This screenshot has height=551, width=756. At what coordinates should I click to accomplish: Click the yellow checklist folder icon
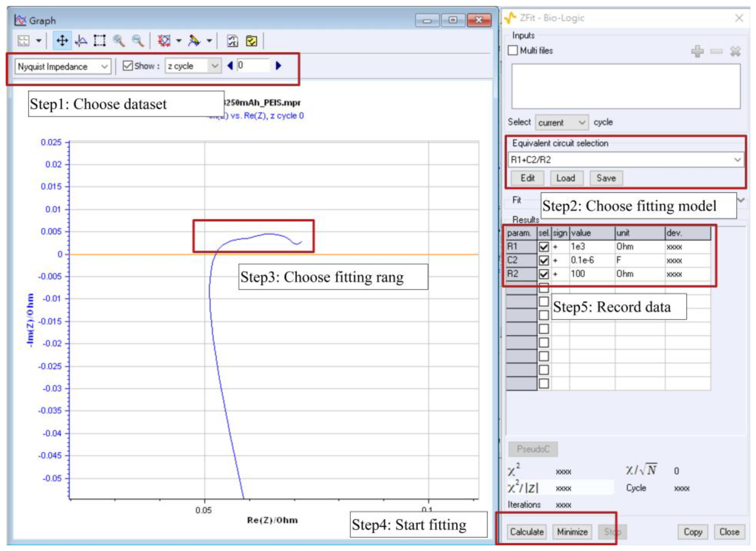(251, 41)
